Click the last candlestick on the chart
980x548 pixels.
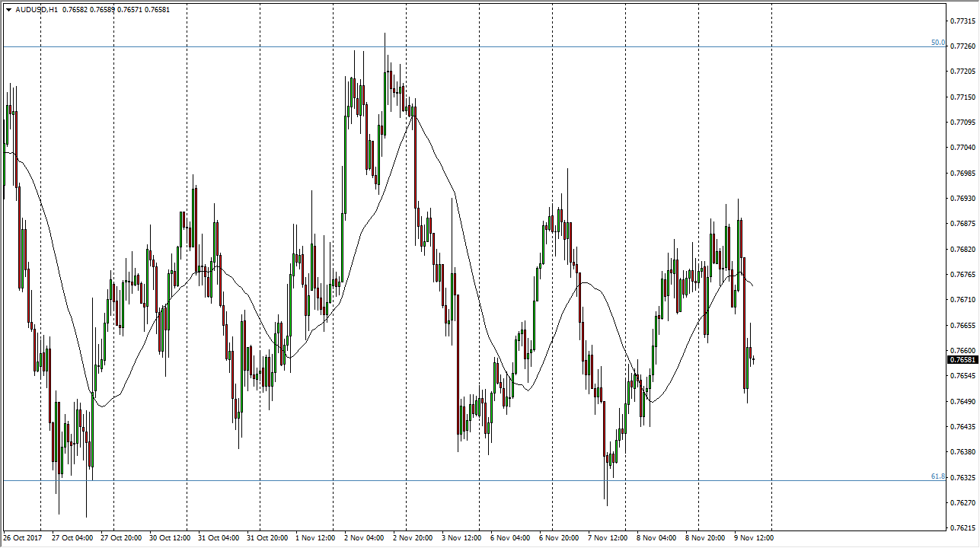[753, 359]
